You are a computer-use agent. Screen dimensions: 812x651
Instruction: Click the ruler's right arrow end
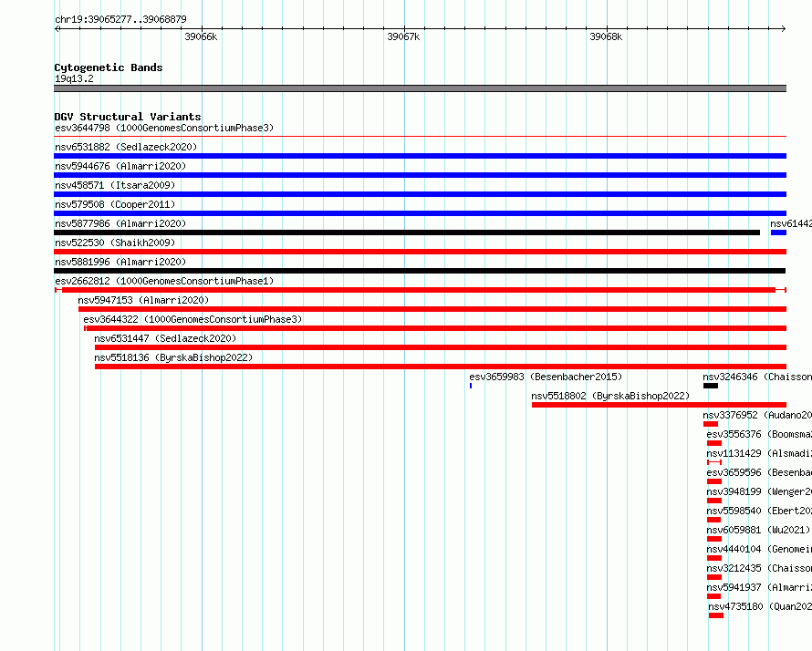point(783,29)
